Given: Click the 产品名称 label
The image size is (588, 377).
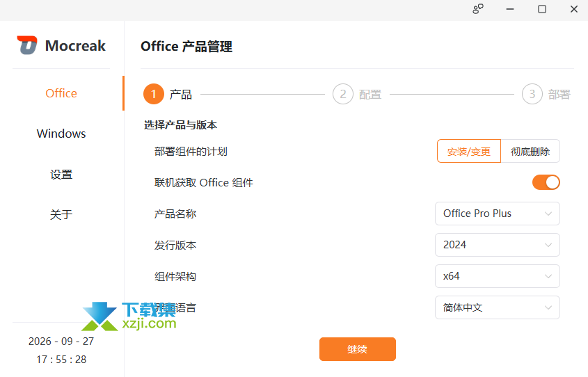Looking at the screenshot, I should click(x=175, y=214).
